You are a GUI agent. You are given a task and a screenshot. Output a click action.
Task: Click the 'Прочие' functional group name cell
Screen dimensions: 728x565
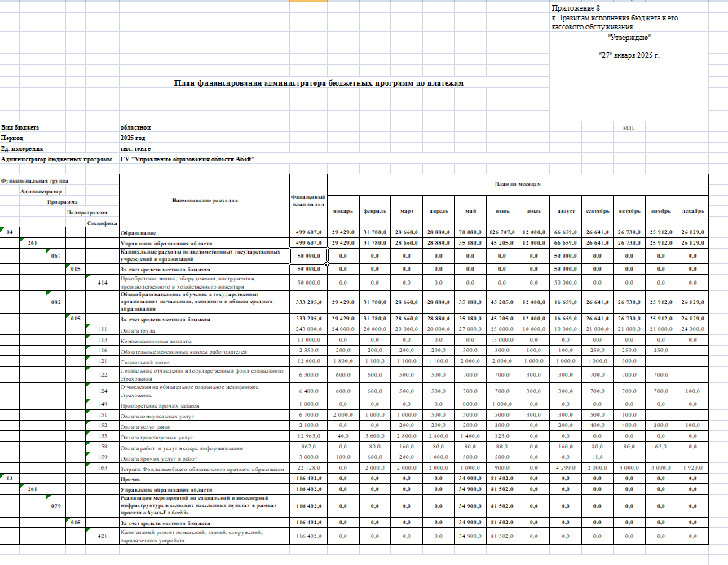coord(132,479)
